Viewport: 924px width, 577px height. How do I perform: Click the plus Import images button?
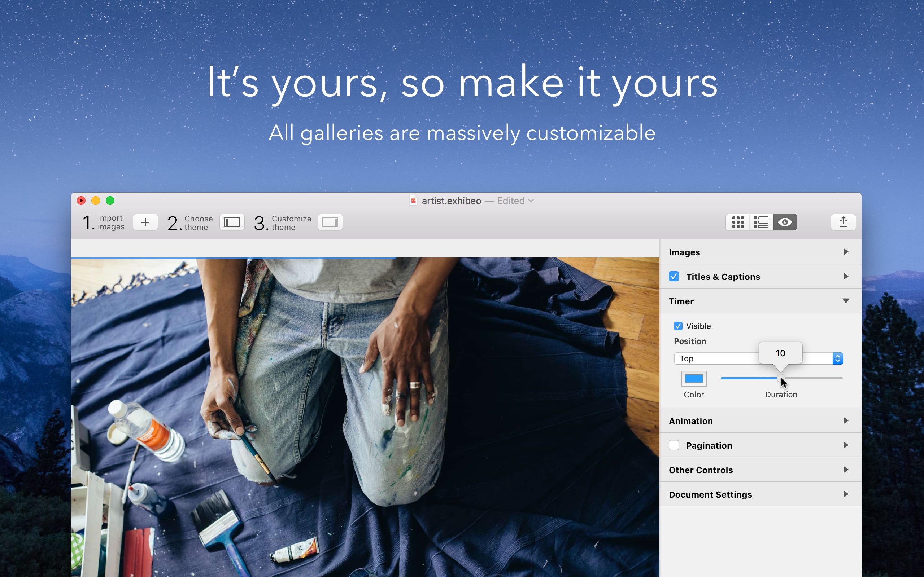click(145, 222)
